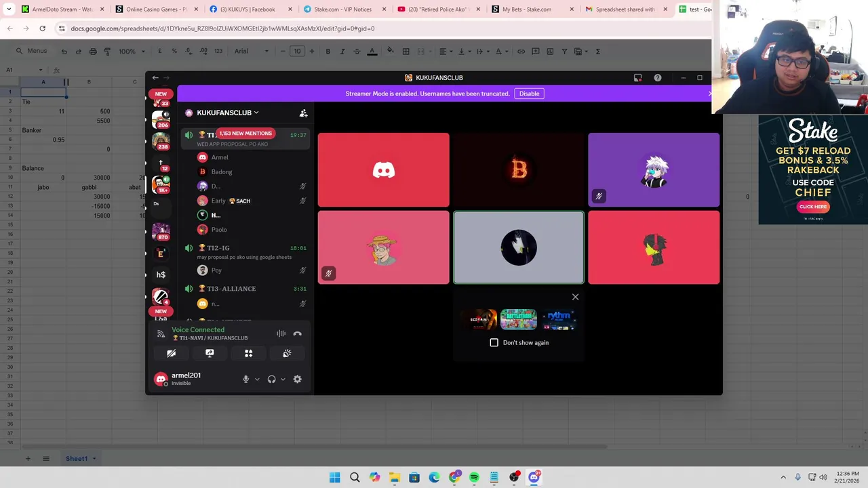Click the Windows Start button

tap(335, 477)
